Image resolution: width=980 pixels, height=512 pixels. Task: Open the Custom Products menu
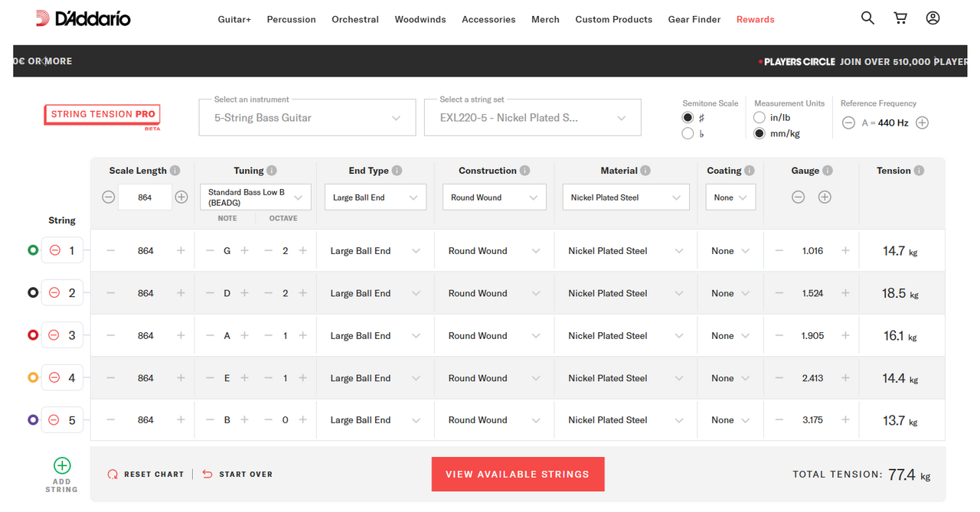(x=614, y=19)
